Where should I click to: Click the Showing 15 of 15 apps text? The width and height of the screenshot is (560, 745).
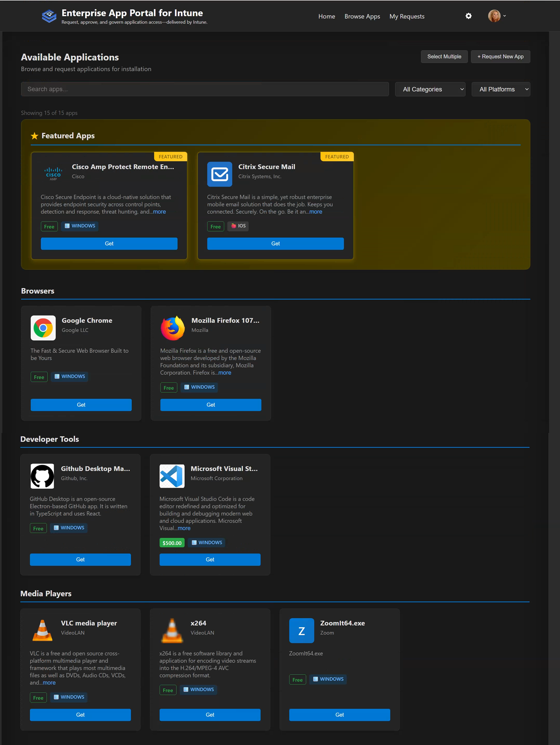click(x=49, y=113)
